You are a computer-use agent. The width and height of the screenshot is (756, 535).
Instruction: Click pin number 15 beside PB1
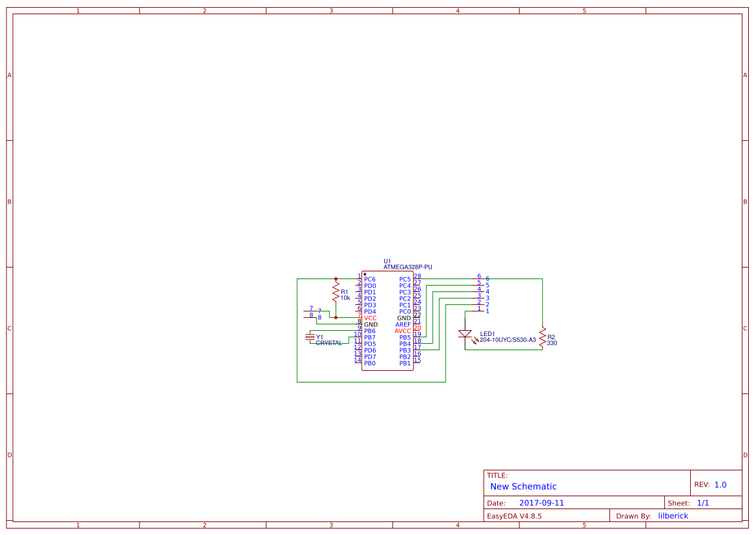418,360
